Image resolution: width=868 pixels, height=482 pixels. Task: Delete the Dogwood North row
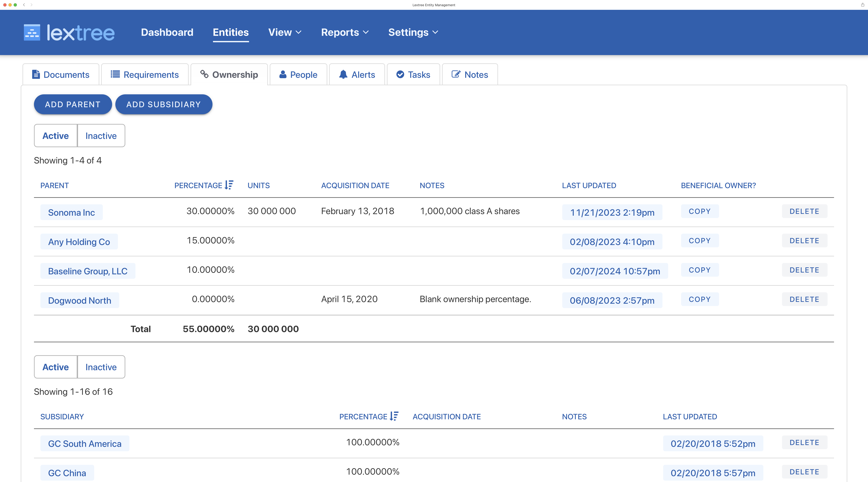coord(805,299)
